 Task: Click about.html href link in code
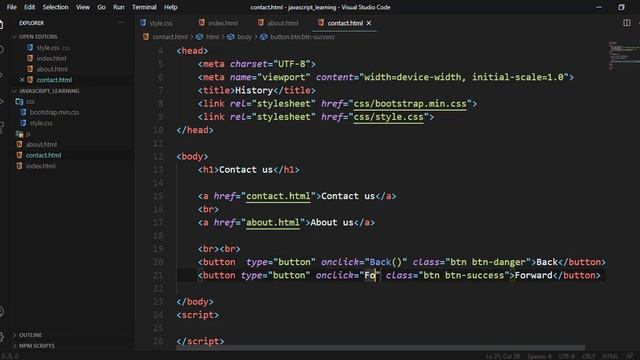pos(273,222)
